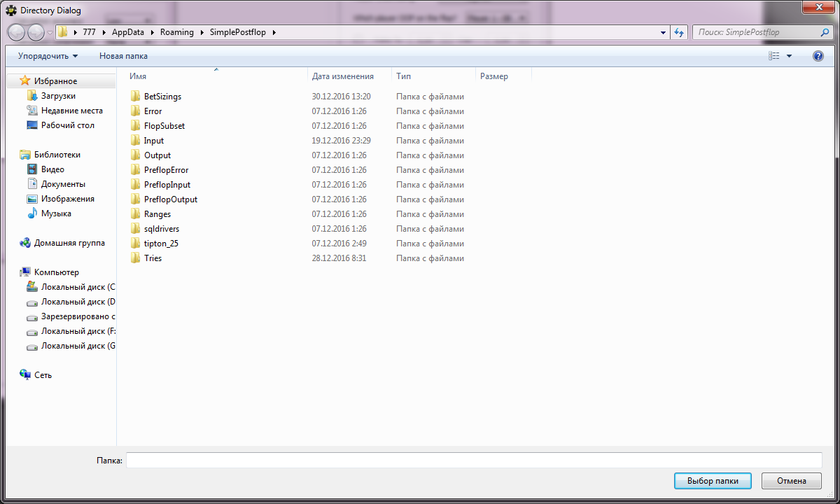
Task: Click the search magnifier icon
Action: [x=825, y=32]
